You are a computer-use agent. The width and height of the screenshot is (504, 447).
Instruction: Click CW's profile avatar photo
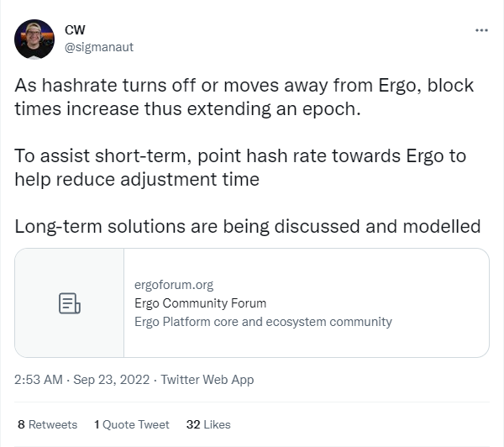(x=34, y=39)
